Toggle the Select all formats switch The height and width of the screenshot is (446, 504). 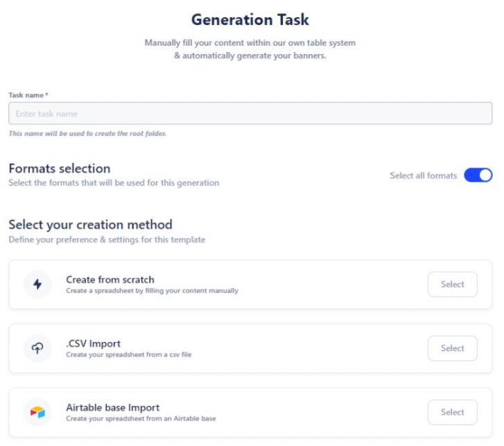point(478,176)
